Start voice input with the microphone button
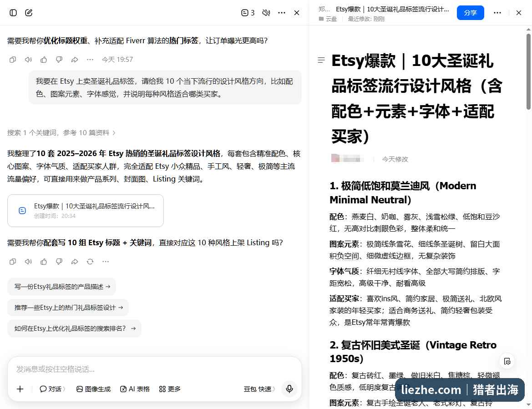Screen dimensions: 532x409 tap(289, 389)
